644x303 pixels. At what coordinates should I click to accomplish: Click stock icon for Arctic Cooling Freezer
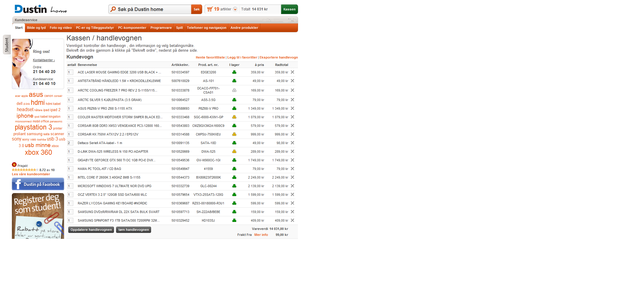(x=234, y=90)
